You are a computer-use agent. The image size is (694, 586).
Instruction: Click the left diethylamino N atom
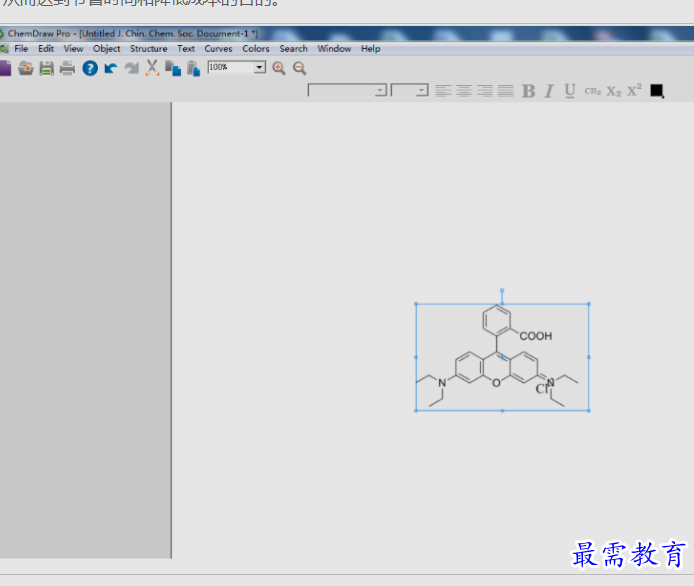point(442,383)
